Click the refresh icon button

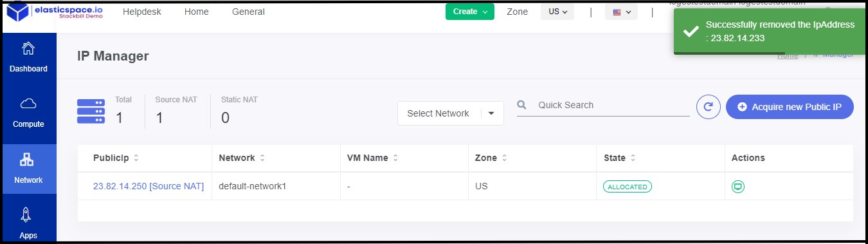(x=708, y=107)
